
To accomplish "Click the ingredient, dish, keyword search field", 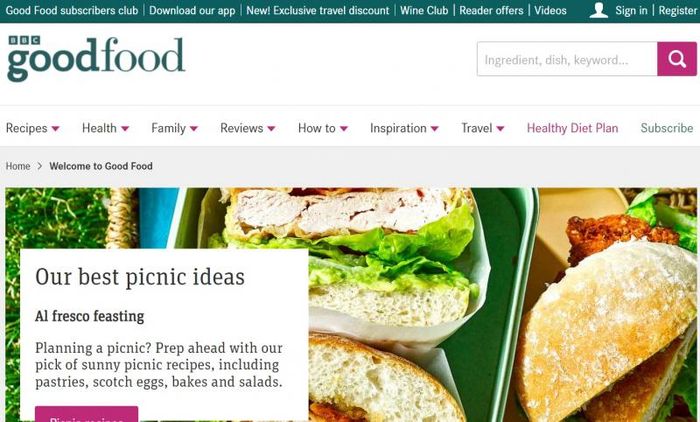I will [567, 59].
